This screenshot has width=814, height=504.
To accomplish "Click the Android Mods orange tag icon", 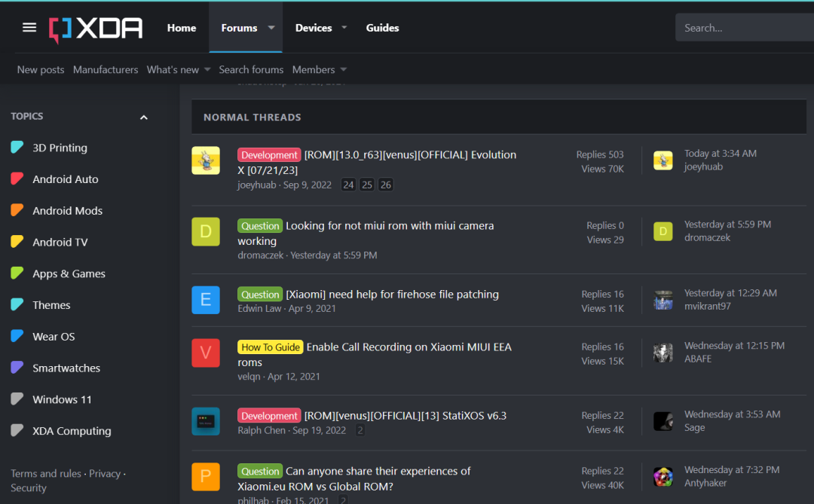I will point(17,210).
